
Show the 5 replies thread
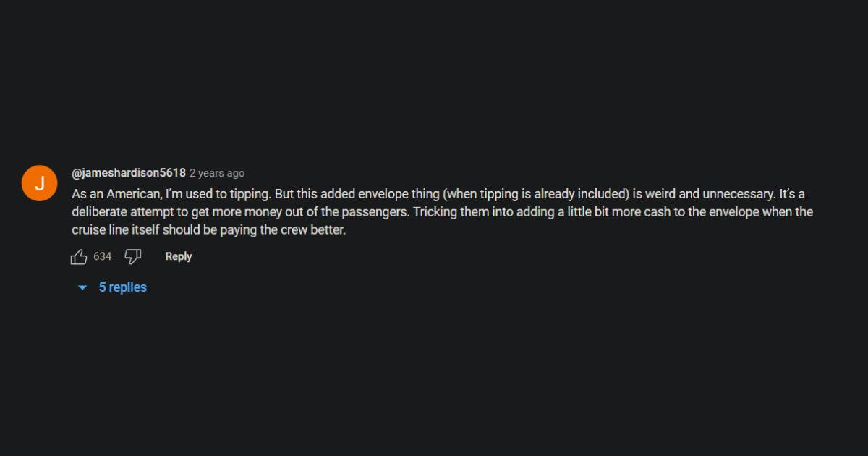tap(122, 287)
